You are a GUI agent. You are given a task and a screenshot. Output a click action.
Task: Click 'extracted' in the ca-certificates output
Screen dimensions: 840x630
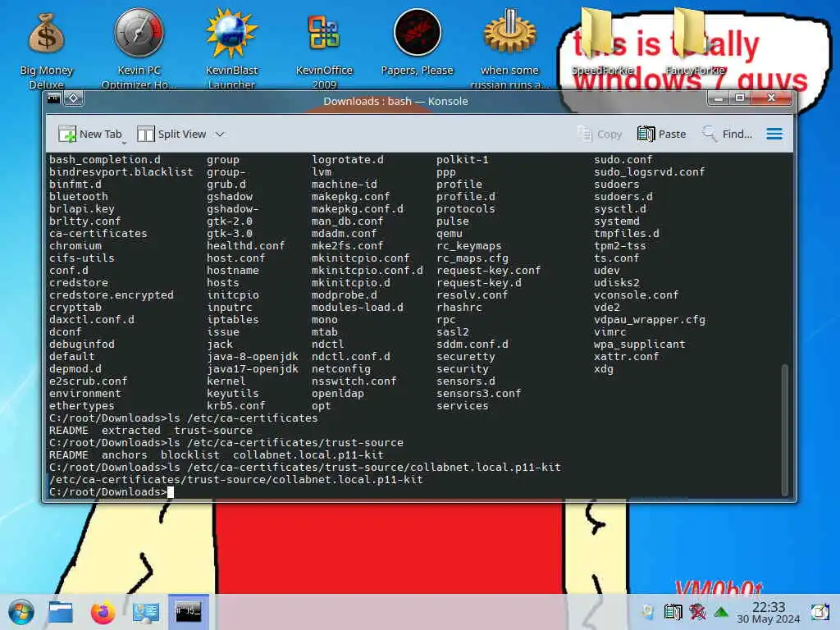coord(130,430)
